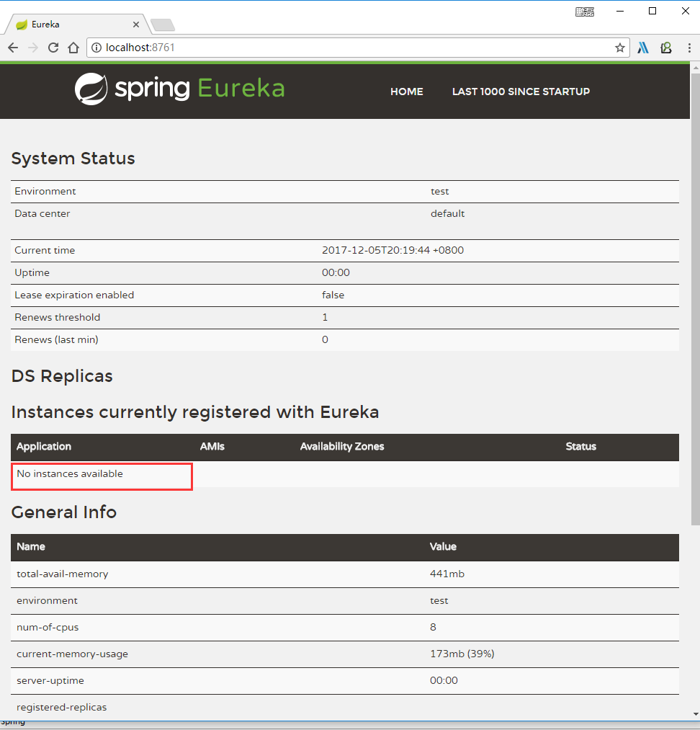Viewport: 700px width, 730px height.
Task: Click the input method icon in title bar
Action: pos(585,11)
